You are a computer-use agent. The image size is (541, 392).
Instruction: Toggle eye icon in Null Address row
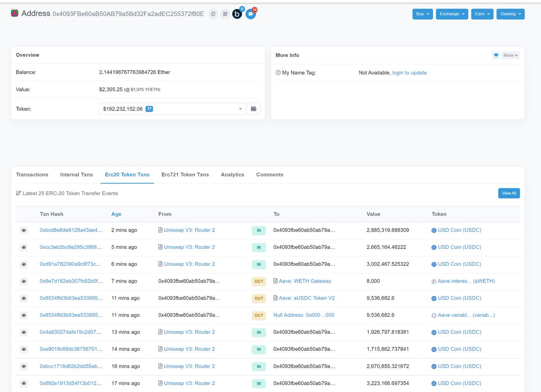point(24,315)
